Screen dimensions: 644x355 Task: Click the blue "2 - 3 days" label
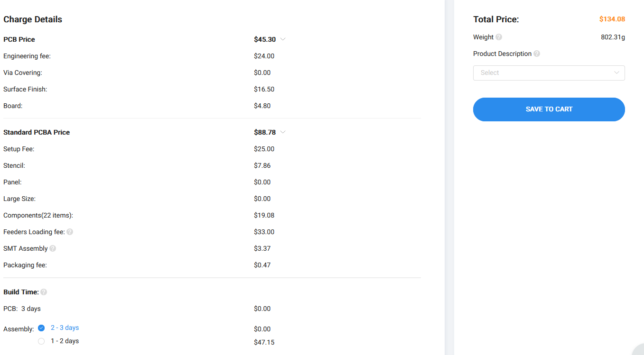[x=65, y=328]
